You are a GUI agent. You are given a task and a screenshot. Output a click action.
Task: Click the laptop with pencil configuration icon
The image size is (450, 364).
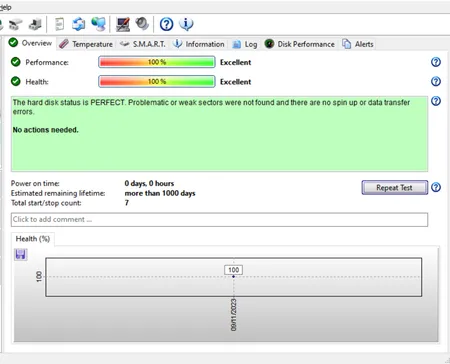point(123,24)
